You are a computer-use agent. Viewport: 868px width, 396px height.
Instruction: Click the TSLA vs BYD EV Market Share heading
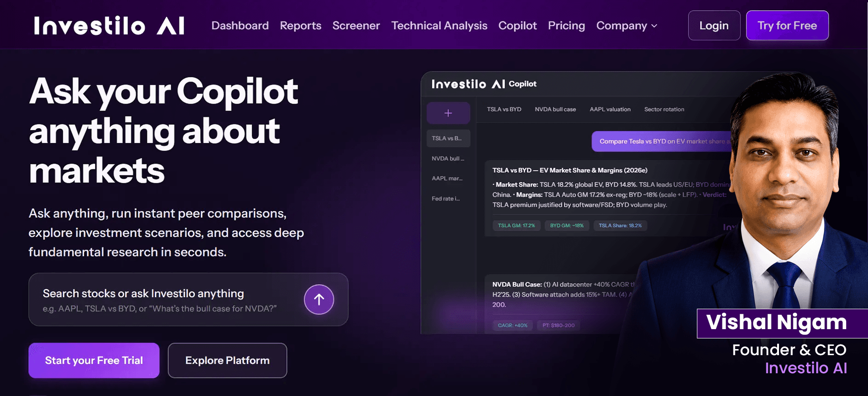click(570, 170)
